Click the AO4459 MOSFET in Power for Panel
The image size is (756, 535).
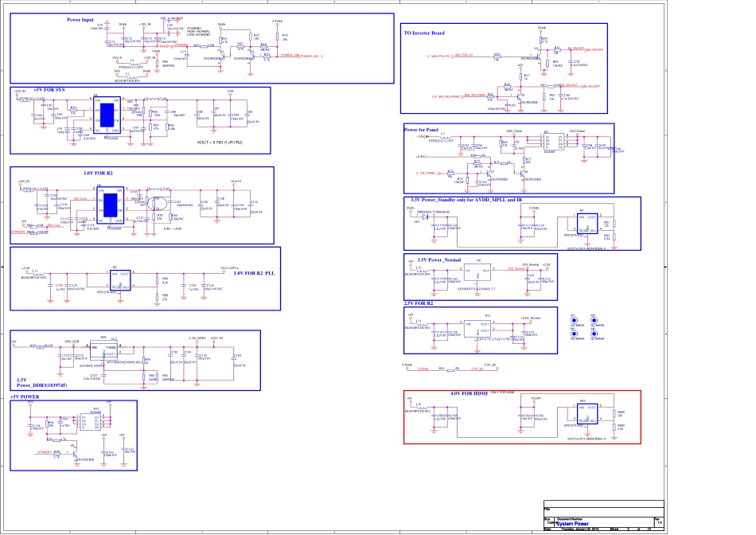(x=551, y=142)
